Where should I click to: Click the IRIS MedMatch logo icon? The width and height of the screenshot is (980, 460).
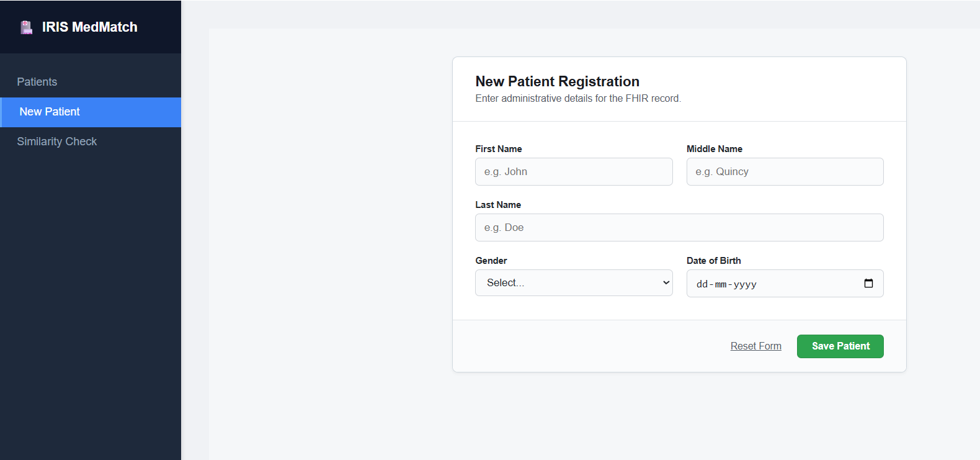[26, 27]
